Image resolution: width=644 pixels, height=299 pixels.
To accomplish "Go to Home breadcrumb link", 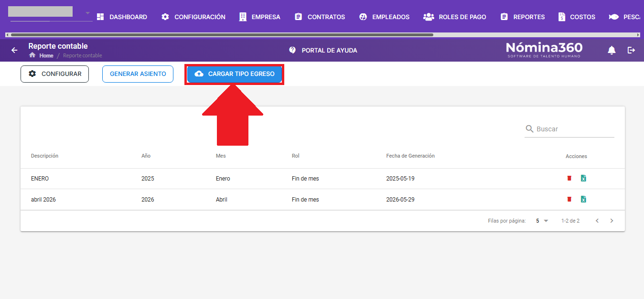I will tap(46, 55).
